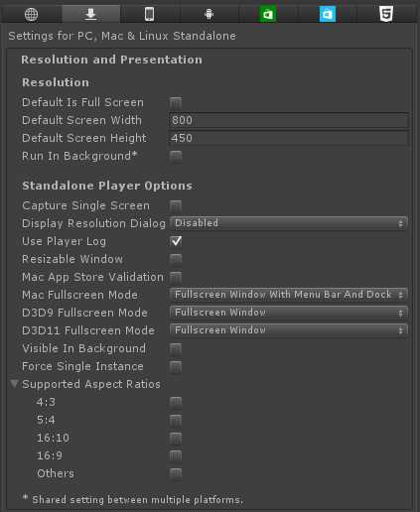
Task: Open the D3D11 Fullscreen Mode dropdown
Action: coord(288,330)
